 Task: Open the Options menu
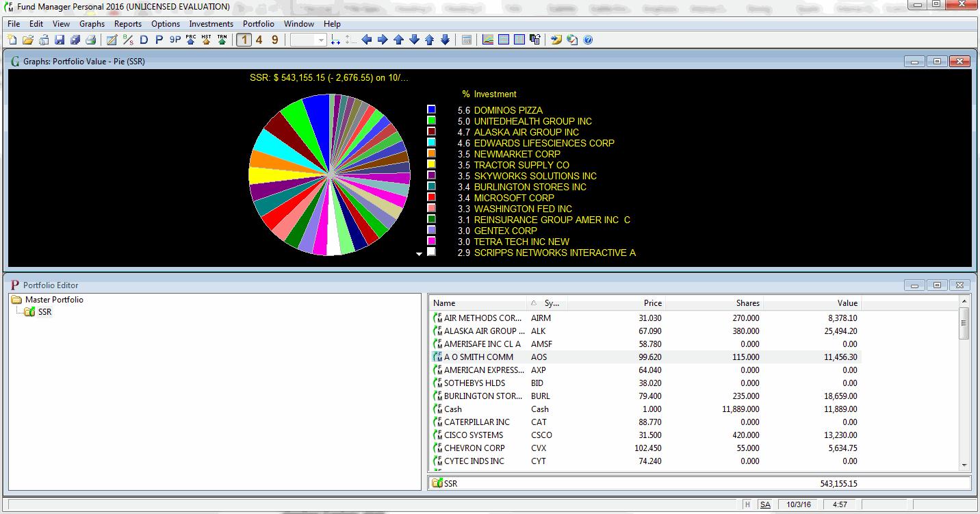(x=166, y=24)
